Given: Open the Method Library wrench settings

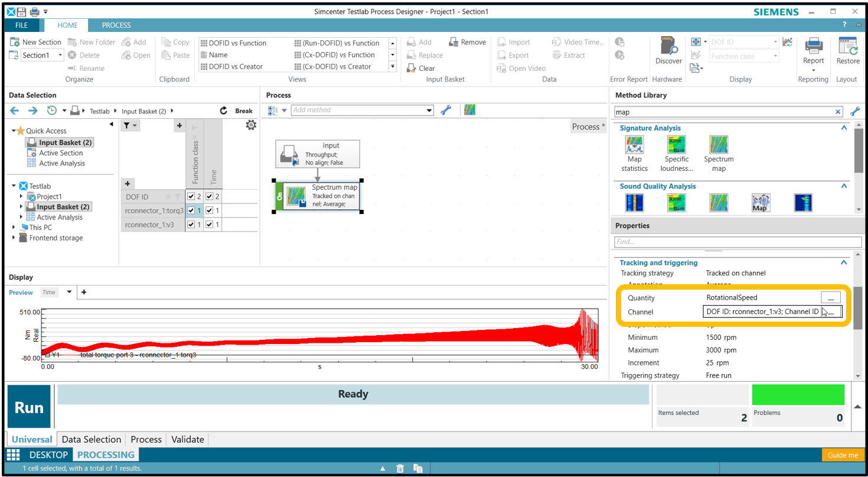Looking at the screenshot, I should (x=854, y=111).
